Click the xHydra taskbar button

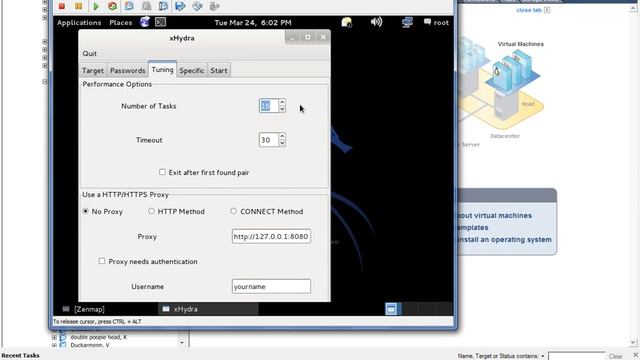pyautogui.click(x=208, y=309)
